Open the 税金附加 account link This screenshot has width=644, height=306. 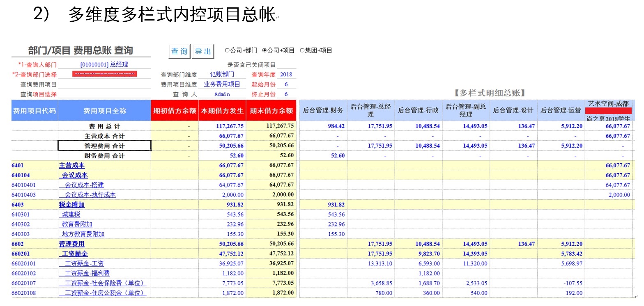point(72,205)
